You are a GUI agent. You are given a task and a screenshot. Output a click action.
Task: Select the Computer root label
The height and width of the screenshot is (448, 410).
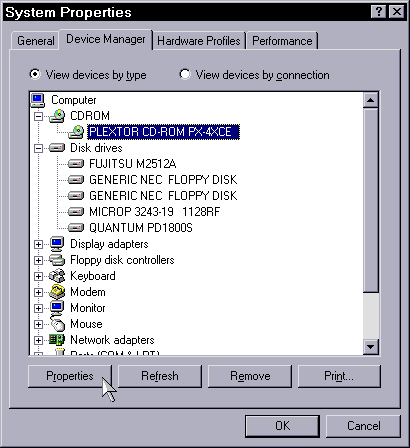(x=74, y=100)
